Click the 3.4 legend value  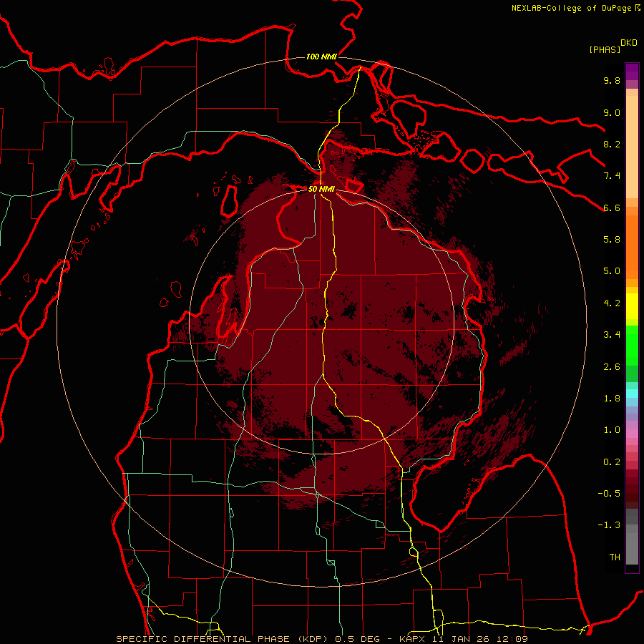[x=612, y=335]
